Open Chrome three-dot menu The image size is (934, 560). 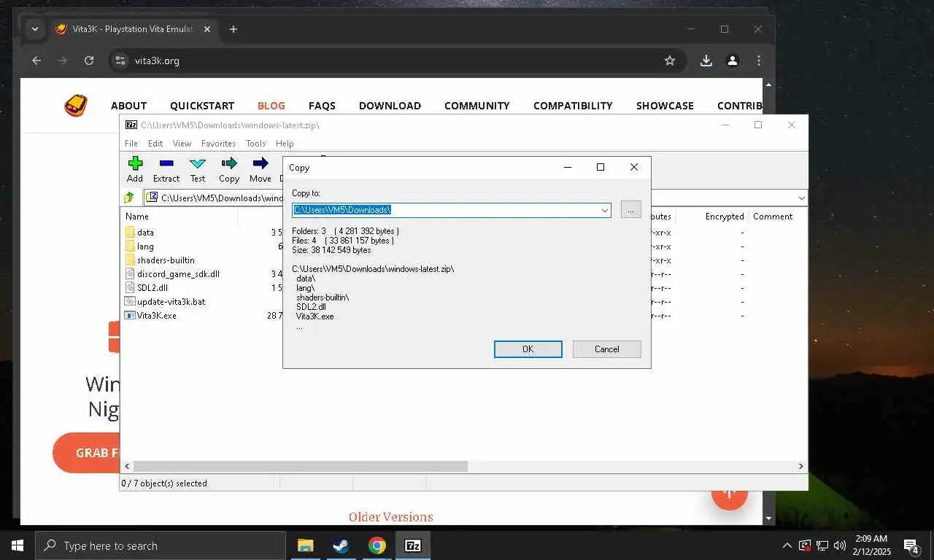click(x=759, y=61)
